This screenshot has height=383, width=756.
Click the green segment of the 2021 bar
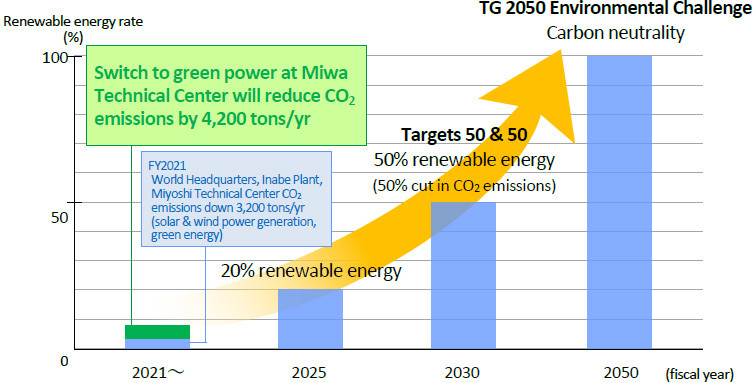[x=157, y=332]
